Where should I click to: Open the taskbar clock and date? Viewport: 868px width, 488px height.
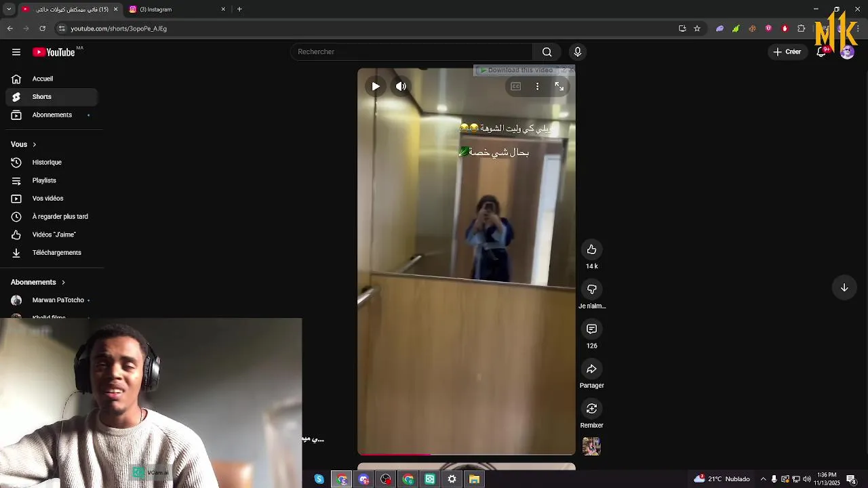coord(827,479)
